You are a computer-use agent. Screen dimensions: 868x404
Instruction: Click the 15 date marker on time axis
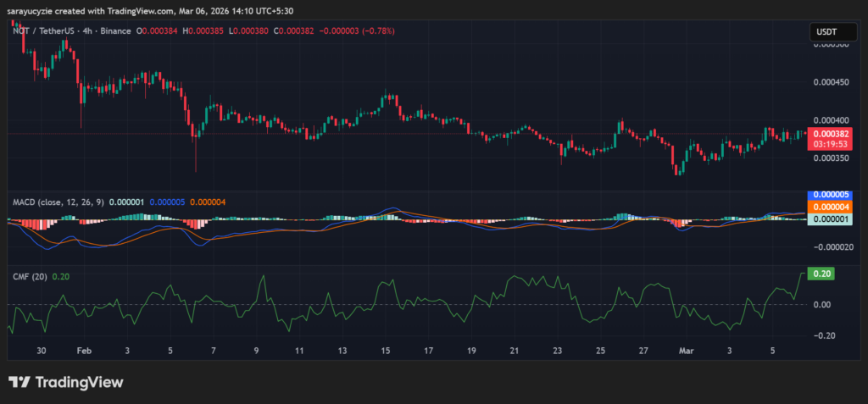click(x=386, y=349)
